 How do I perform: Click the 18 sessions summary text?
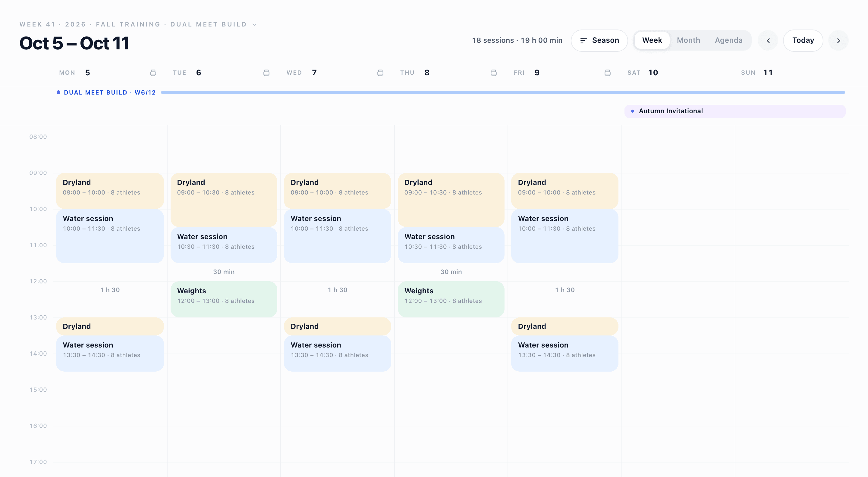[517, 40]
